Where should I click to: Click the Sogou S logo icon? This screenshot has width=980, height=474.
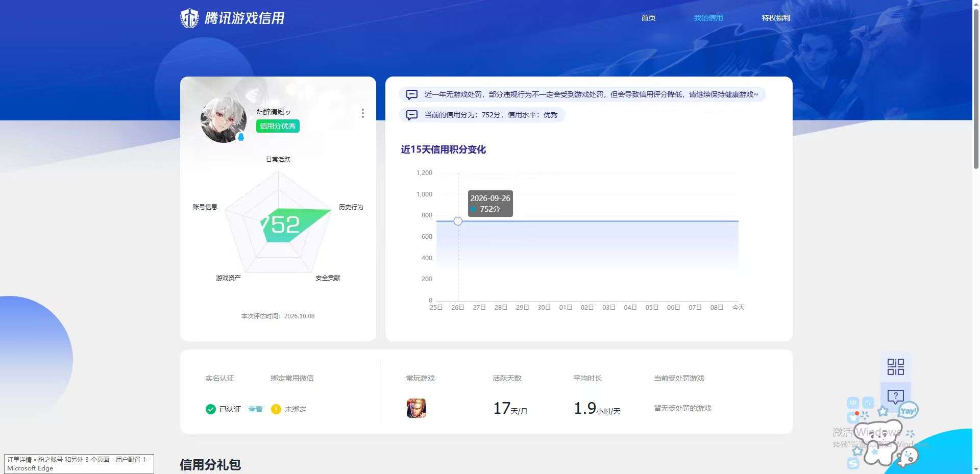853,463
